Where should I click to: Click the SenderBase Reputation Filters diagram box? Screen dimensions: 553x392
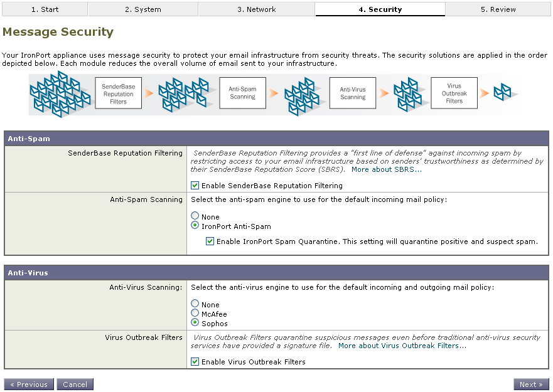tap(119, 93)
